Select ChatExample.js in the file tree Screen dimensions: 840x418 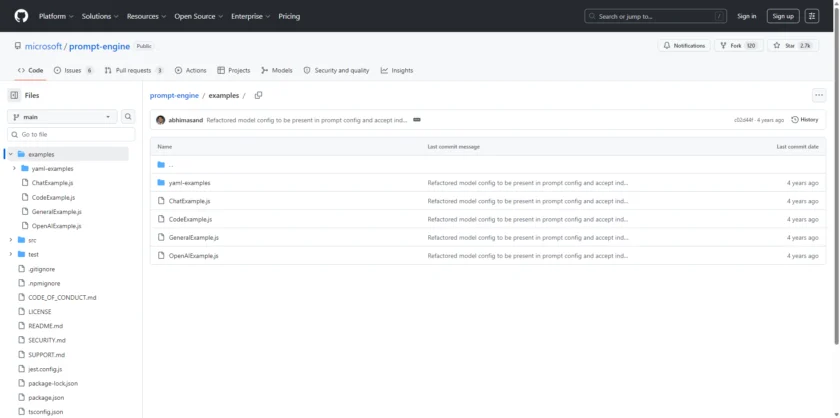[x=52, y=183]
